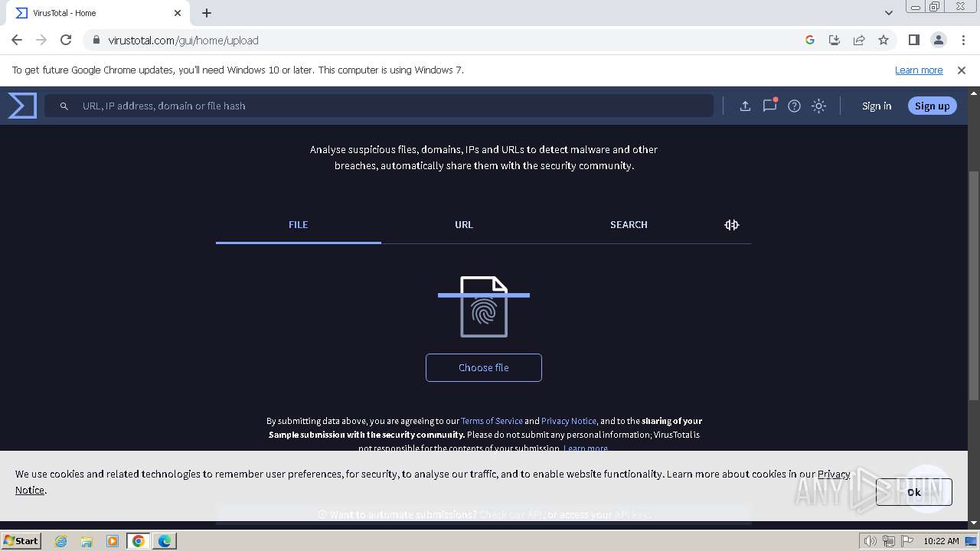Image resolution: width=980 pixels, height=551 pixels.
Task: Select the FILE tab
Action: tap(299, 224)
